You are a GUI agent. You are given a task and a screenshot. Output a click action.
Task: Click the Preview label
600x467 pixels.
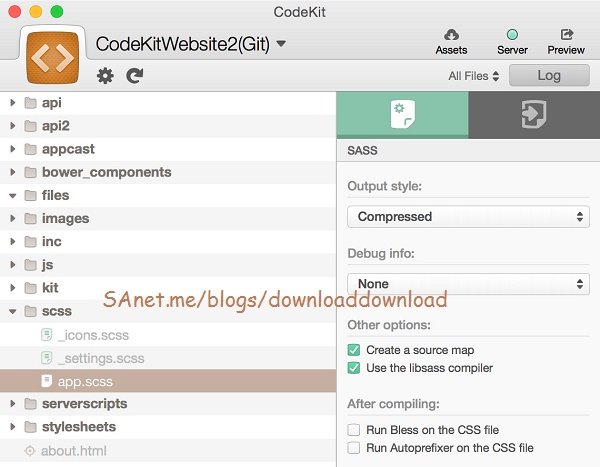(x=566, y=50)
